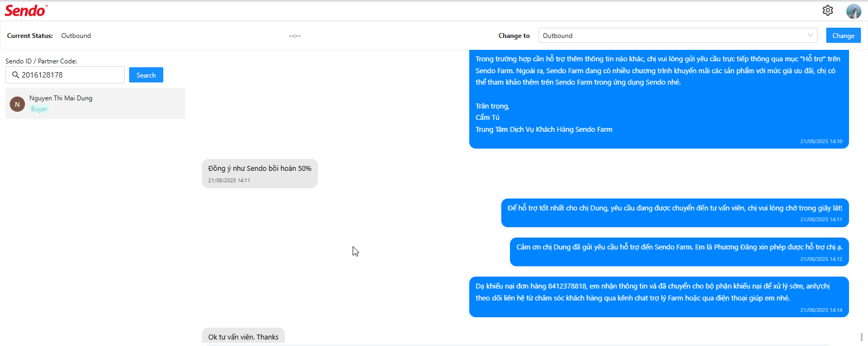Click the Buyer role label
Screen dimensions: 868x346
coord(39,109)
